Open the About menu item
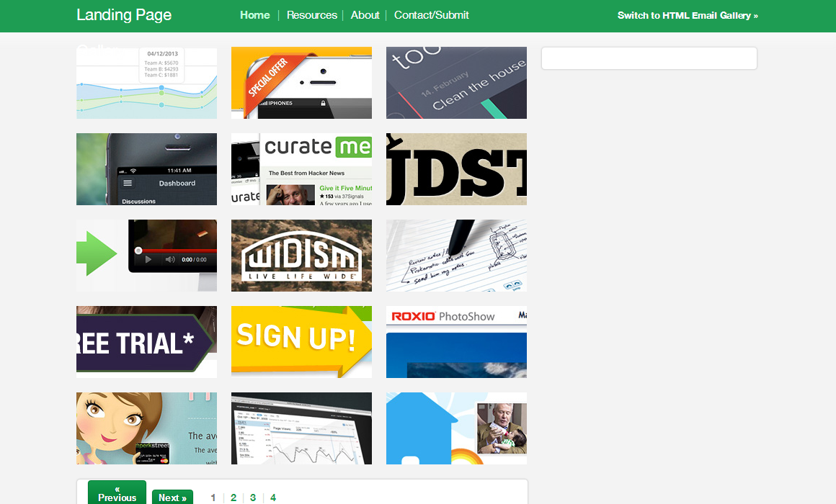Viewport: 836px width, 504px height. [x=365, y=15]
